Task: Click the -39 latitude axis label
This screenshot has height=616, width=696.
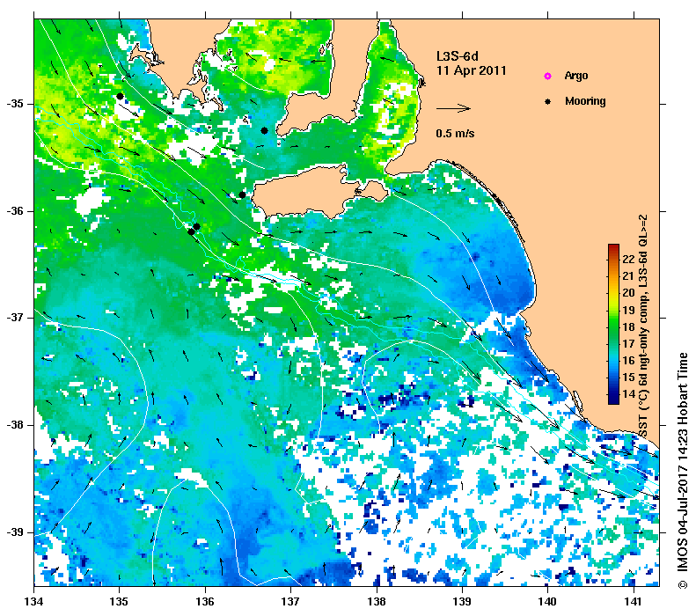Action: click(x=15, y=532)
